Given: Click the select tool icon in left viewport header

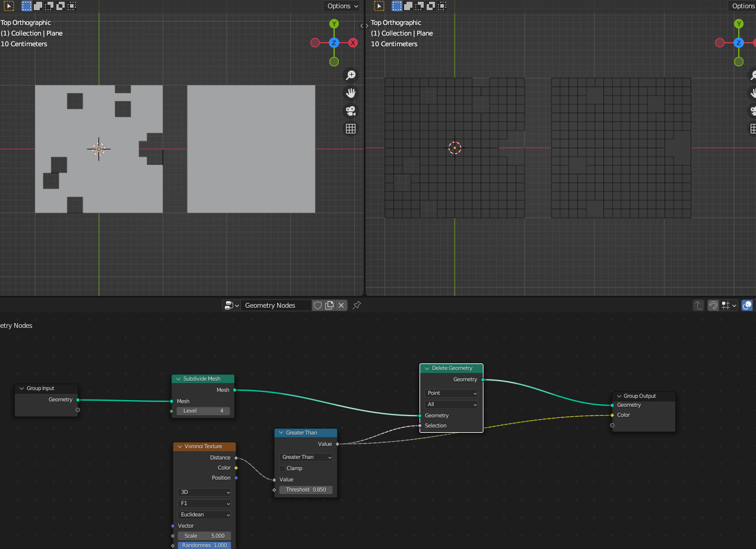Looking at the screenshot, I should [8, 6].
